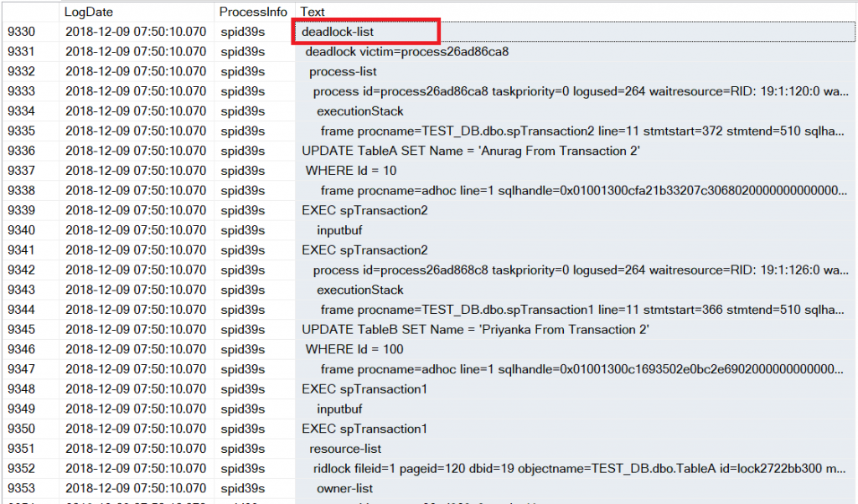Select the ridlock TableA resource cell

(578, 469)
